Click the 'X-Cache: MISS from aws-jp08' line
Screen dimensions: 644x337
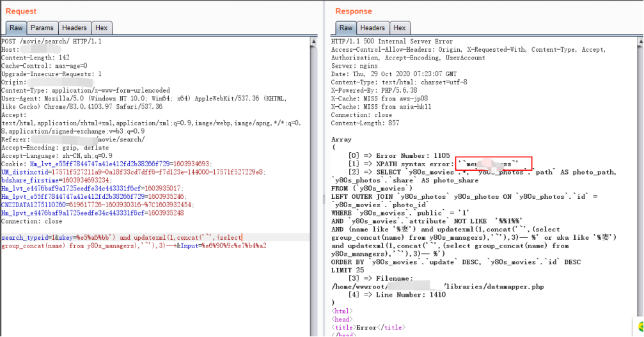coord(379,99)
